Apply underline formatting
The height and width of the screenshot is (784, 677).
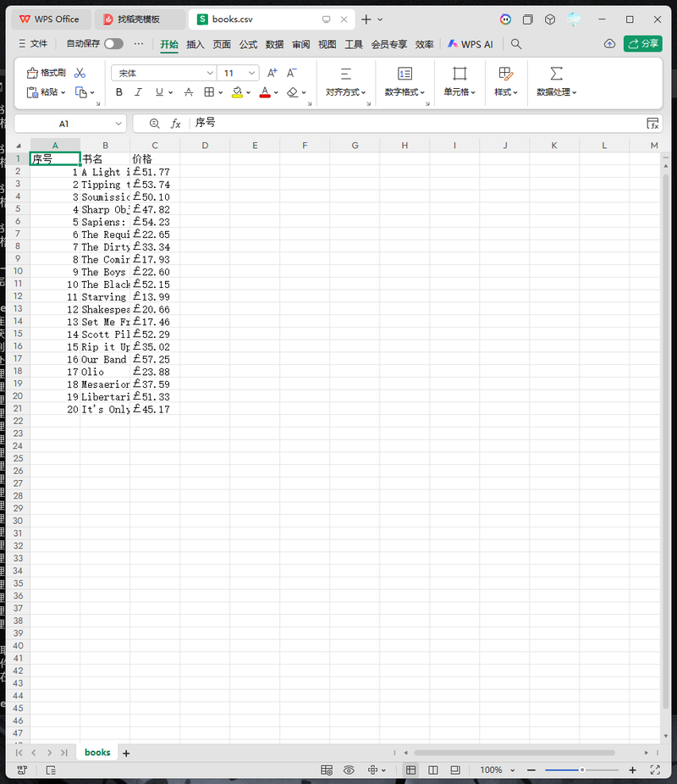[159, 92]
